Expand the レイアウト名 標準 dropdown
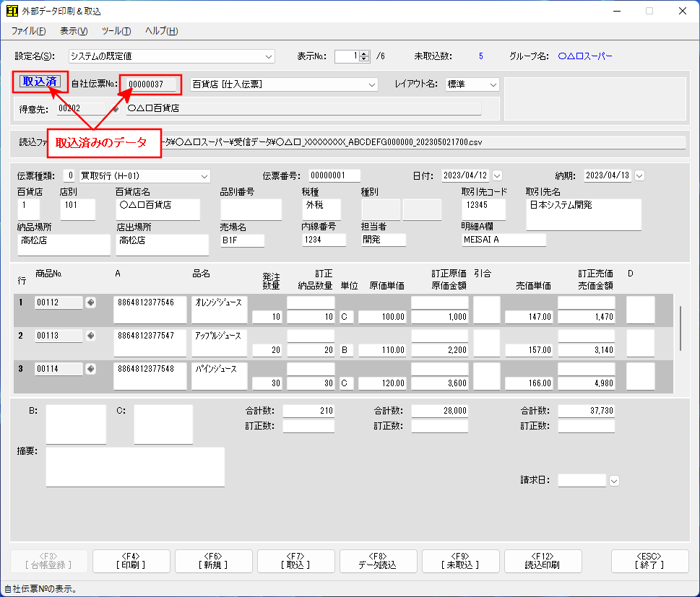This screenshot has height=597, width=700. [x=493, y=84]
